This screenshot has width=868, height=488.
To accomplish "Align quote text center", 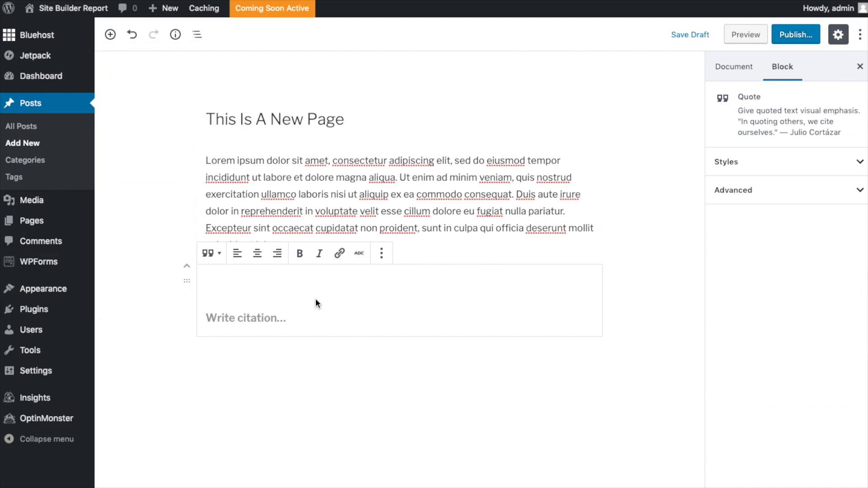I will (257, 253).
